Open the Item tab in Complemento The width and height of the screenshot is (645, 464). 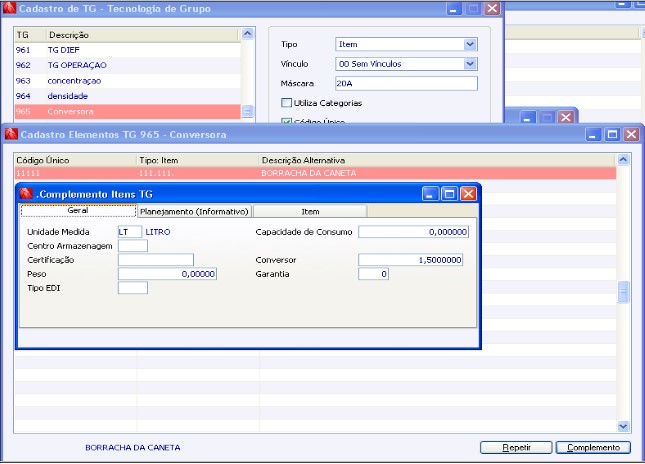310,211
